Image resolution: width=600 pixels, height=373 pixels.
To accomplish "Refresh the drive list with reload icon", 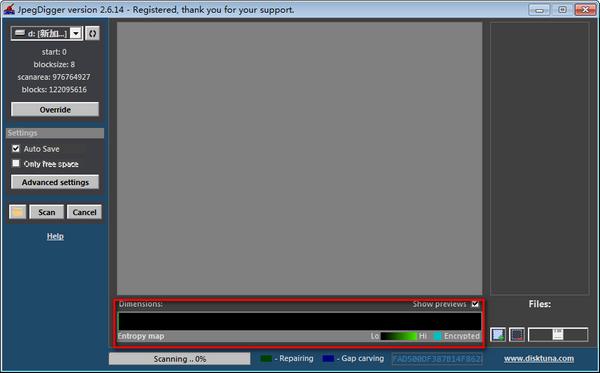I will [x=92, y=34].
